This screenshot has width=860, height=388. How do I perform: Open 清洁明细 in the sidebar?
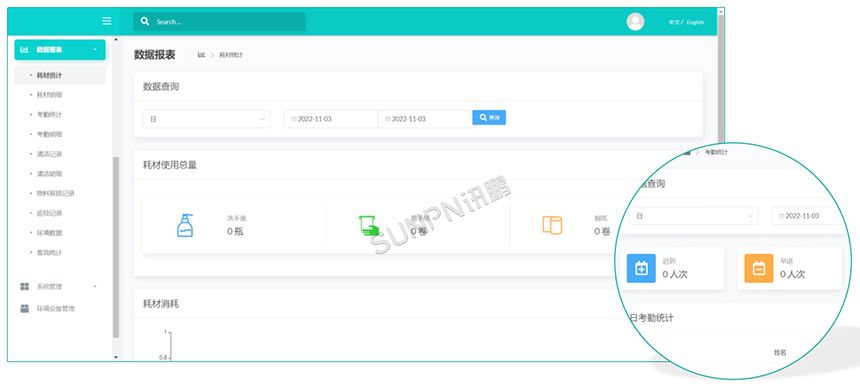[49, 174]
